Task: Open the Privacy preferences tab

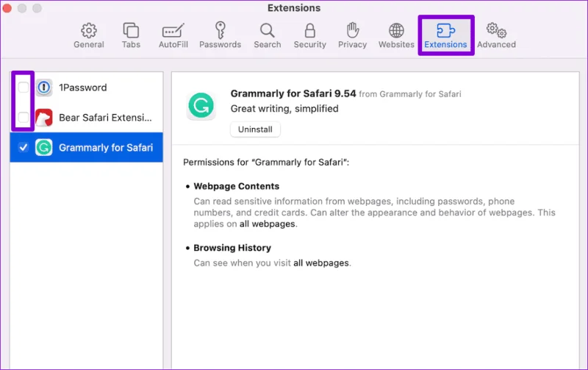Action: click(352, 35)
